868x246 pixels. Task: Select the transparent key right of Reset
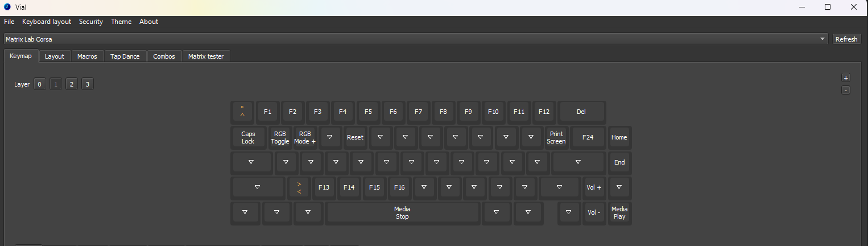pos(380,137)
